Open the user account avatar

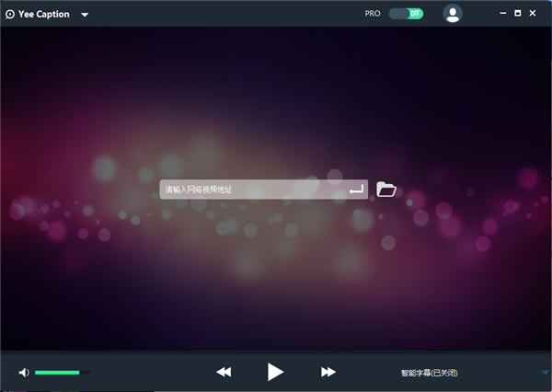(453, 14)
